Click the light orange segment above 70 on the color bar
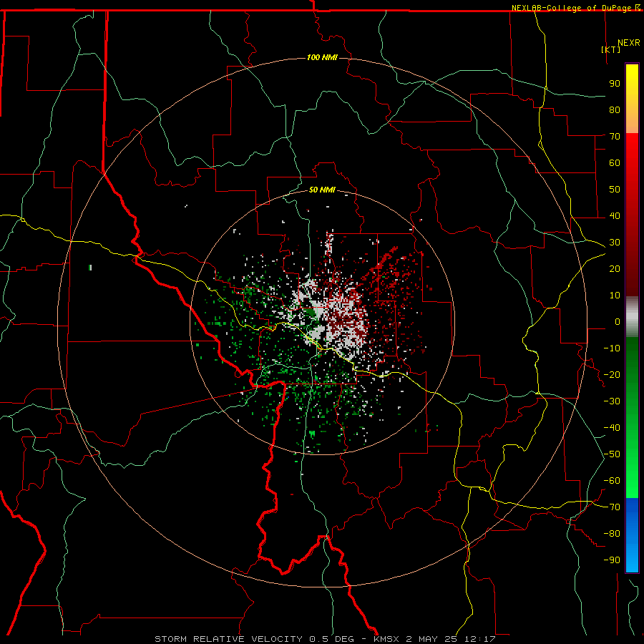Screen dimensions: 644x644 [632, 122]
